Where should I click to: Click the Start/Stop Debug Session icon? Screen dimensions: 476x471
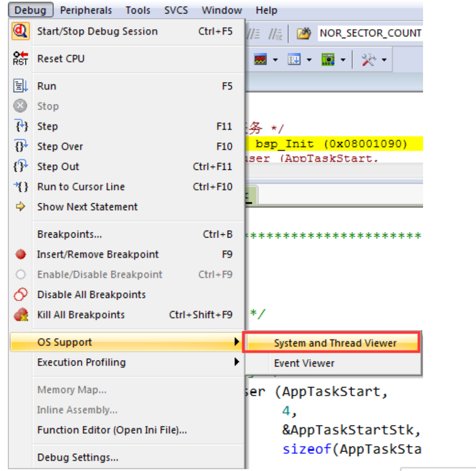point(20,31)
